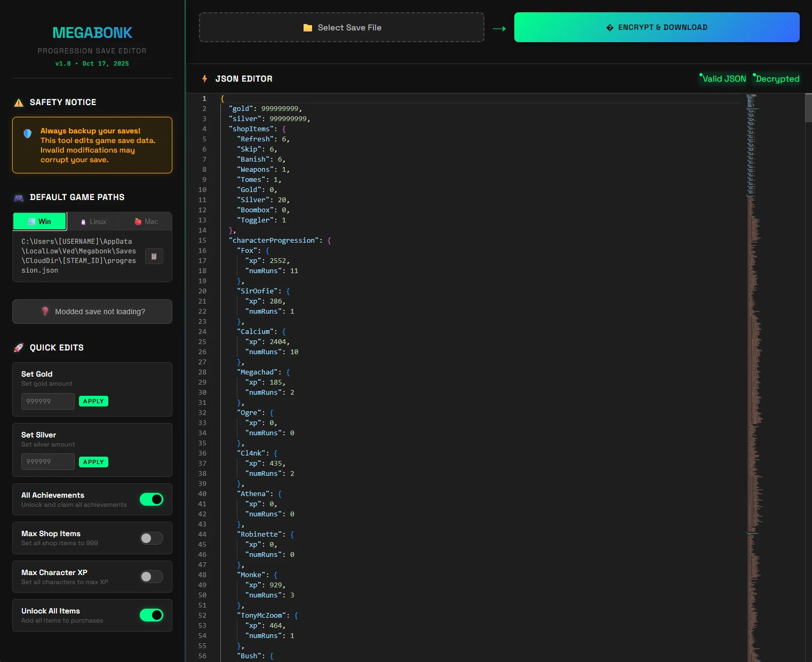Turn off the All Achievements toggle
This screenshot has width=812, height=662.
click(x=152, y=499)
